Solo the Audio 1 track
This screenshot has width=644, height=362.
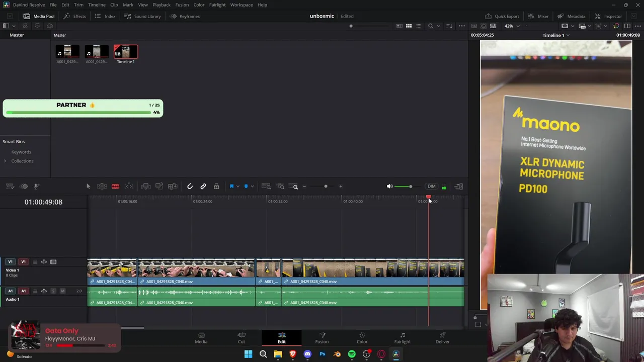coord(53,291)
